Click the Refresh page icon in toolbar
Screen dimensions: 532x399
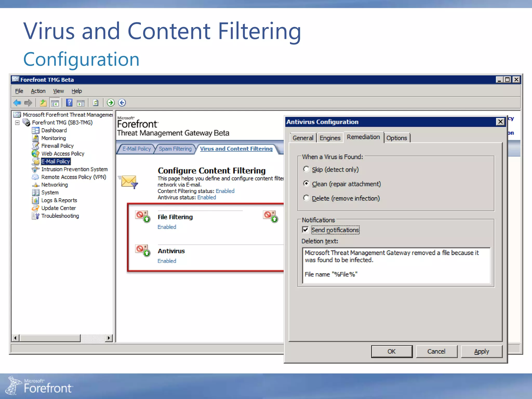(96, 103)
